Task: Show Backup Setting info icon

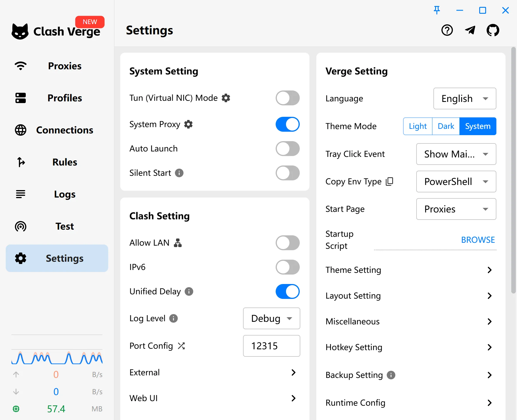Action: click(x=391, y=375)
